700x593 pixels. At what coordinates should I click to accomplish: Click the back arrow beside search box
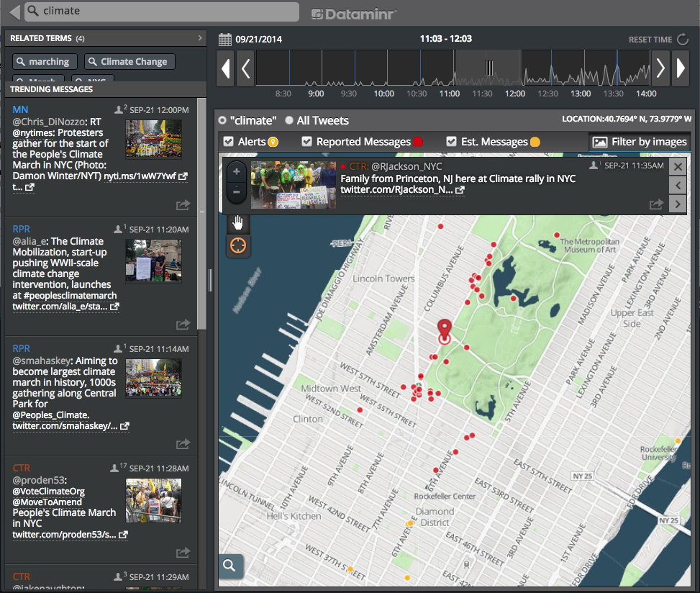pos(14,12)
